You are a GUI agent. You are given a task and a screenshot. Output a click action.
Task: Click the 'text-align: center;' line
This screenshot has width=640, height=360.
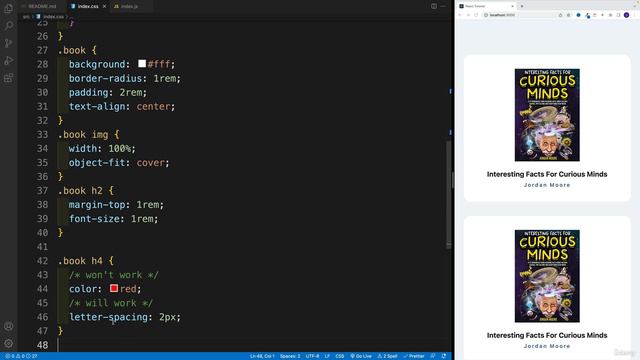point(122,106)
